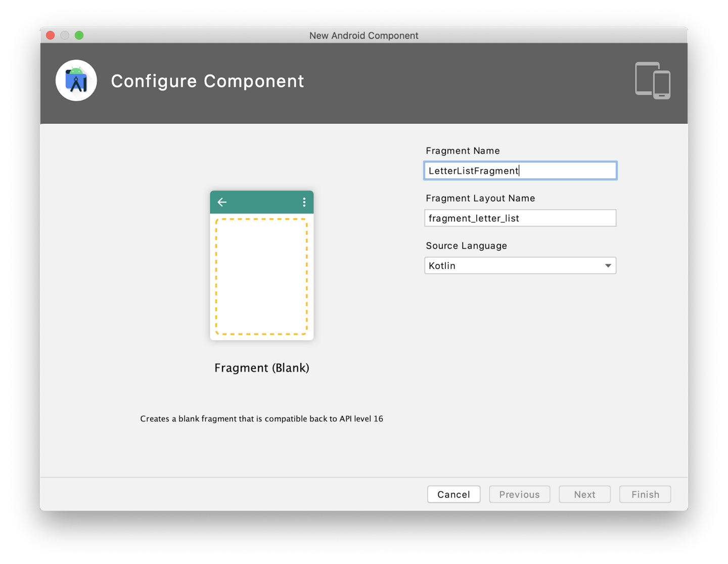Click the New Android Component title bar
Image resolution: width=728 pixels, height=564 pixels.
click(x=363, y=35)
